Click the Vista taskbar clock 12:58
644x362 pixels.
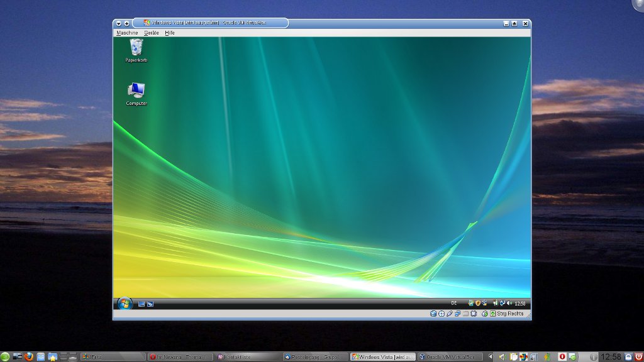pyautogui.click(x=520, y=304)
